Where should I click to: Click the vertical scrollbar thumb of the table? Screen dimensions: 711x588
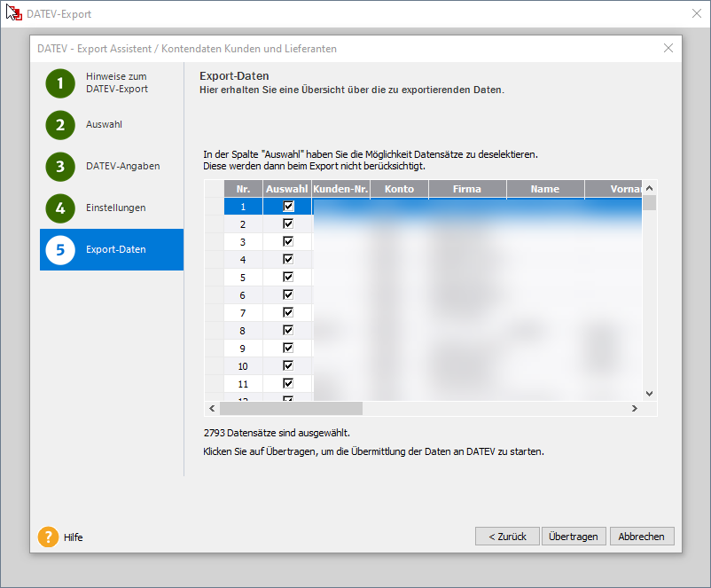point(649,203)
